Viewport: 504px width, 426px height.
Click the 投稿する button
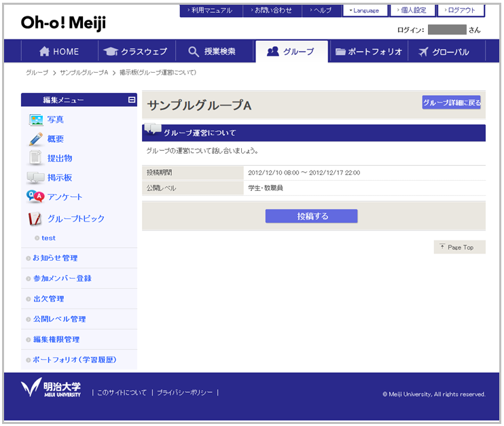[311, 216]
